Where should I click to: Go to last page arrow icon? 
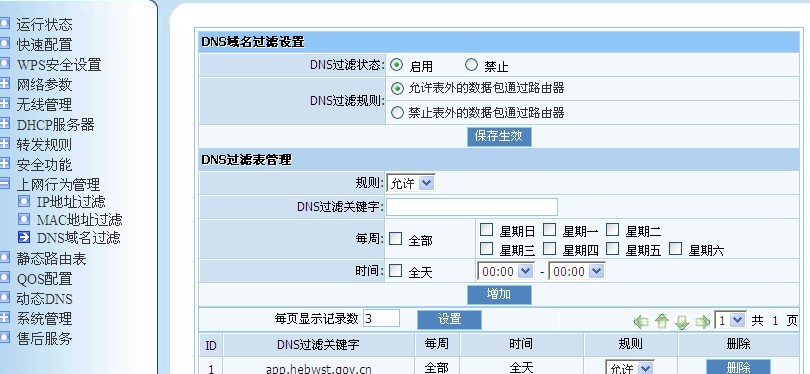pyautogui.click(x=703, y=322)
